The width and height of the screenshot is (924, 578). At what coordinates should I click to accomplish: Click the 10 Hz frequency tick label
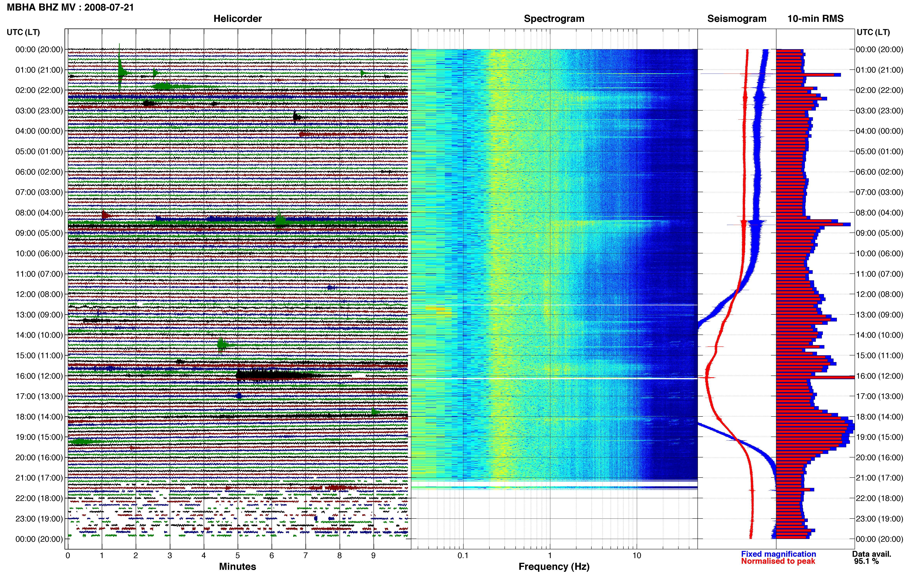point(636,555)
